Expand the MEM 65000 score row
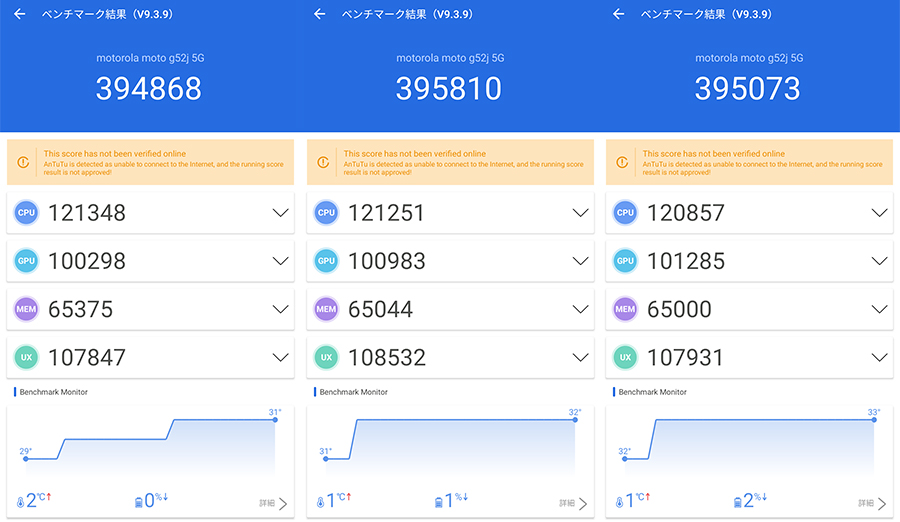 [879, 310]
